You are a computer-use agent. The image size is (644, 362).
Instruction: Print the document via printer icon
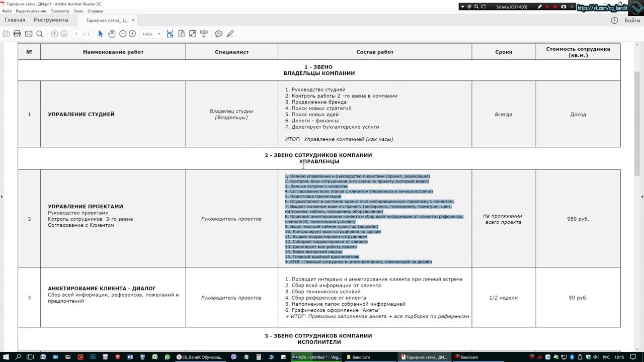17,34
